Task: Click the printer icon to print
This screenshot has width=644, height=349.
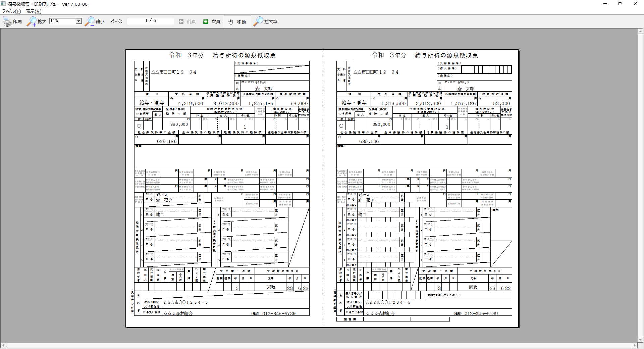Action: (x=7, y=21)
